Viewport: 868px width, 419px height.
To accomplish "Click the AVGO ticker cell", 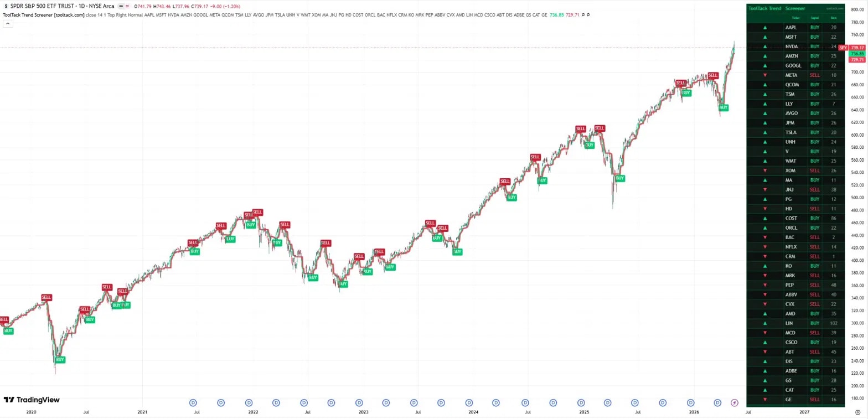I will [x=792, y=113].
